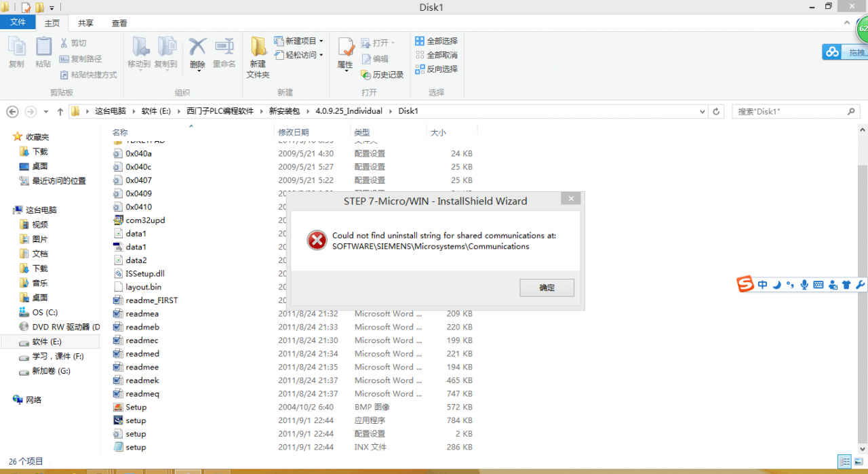Switch to the 查看 ribbon tab

coord(119,23)
